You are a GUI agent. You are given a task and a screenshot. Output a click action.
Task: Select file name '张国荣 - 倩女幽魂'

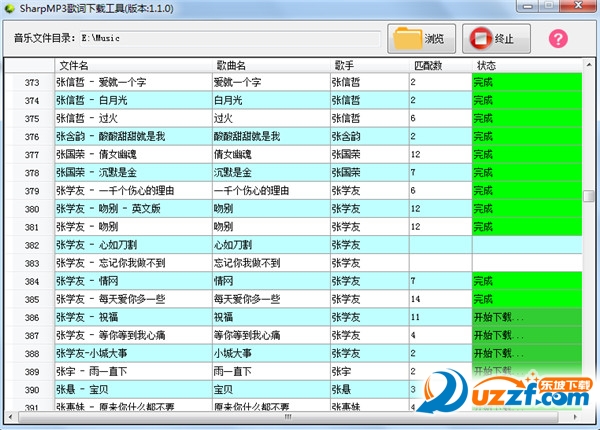point(134,155)
